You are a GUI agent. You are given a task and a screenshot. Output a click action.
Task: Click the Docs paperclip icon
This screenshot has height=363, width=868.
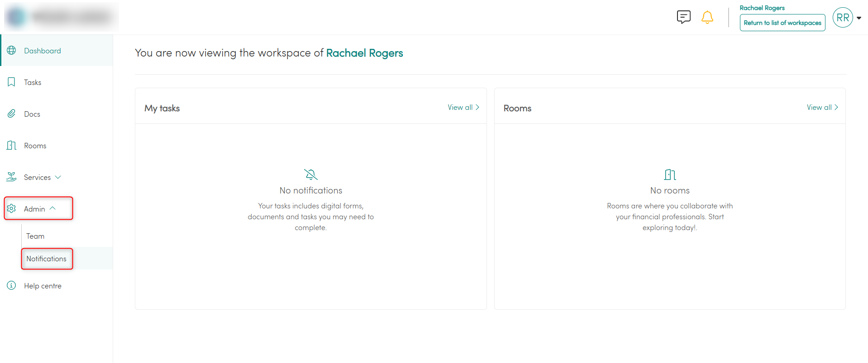(12, 114)
